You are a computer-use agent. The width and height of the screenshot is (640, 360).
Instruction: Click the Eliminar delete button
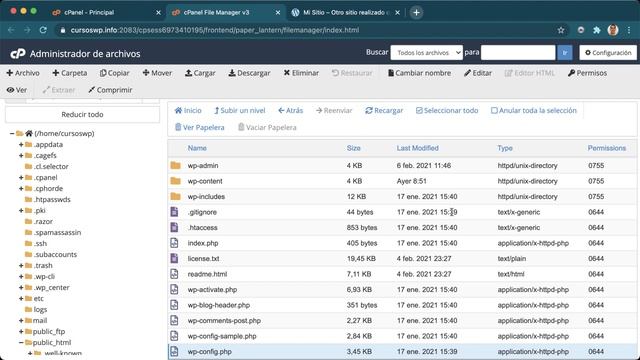tap(301, 73)
